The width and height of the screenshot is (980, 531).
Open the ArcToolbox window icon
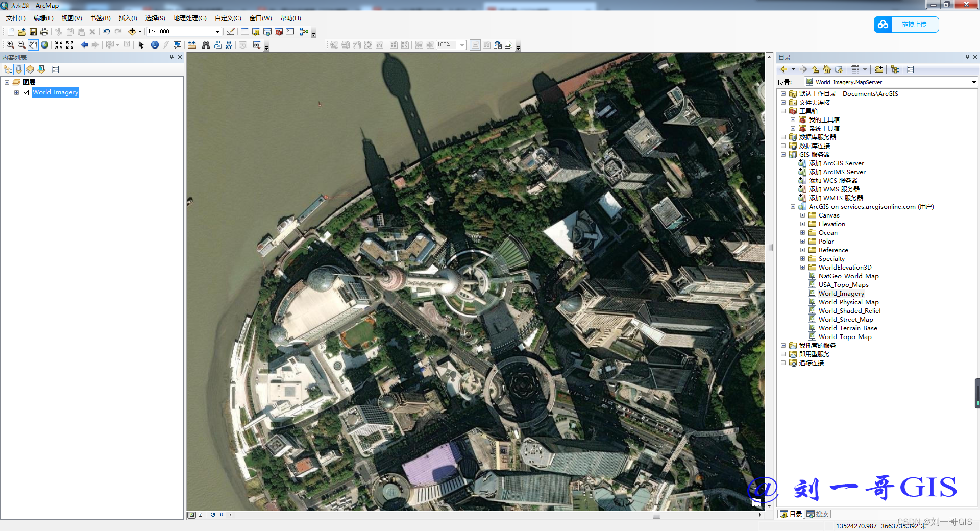pyautogui.click(x=279, y=32)
